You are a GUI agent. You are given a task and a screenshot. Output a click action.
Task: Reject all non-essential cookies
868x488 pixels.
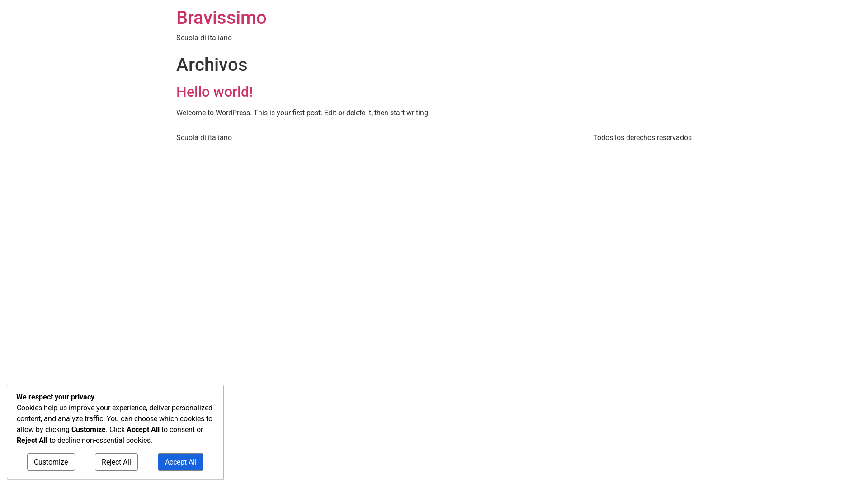tap(116, 462)
